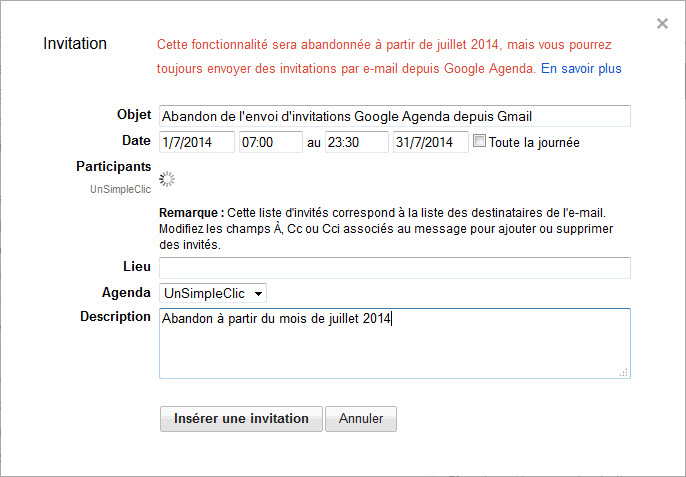Edit the start date 1/7/2014

click(197, 142)
